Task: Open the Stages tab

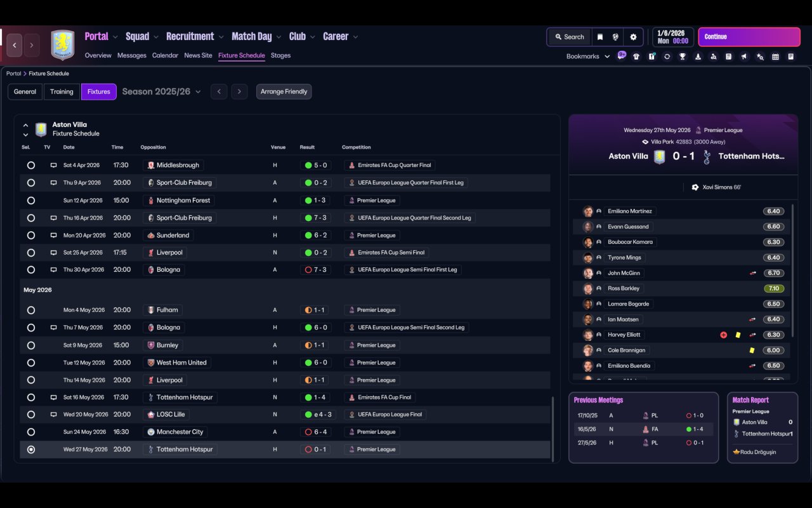Action: pos(280,55)
